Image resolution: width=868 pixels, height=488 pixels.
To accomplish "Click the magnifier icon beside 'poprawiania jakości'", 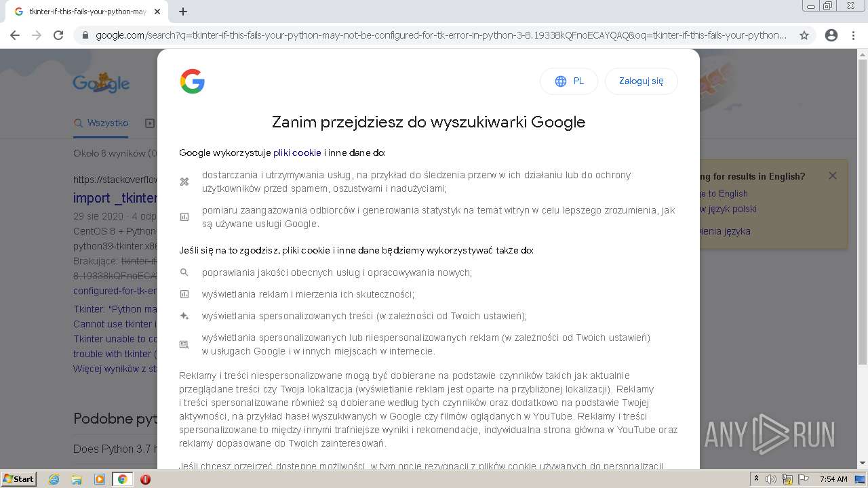I will 184,272.
